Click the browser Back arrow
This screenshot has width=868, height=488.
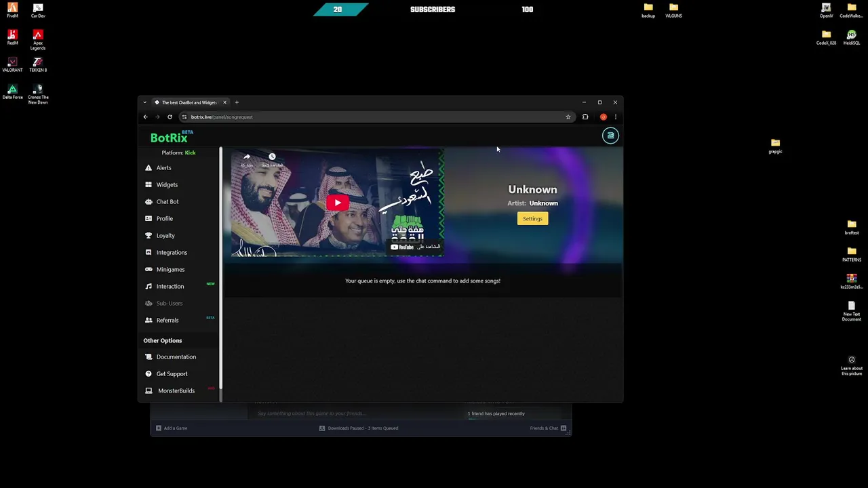point(145,117)
